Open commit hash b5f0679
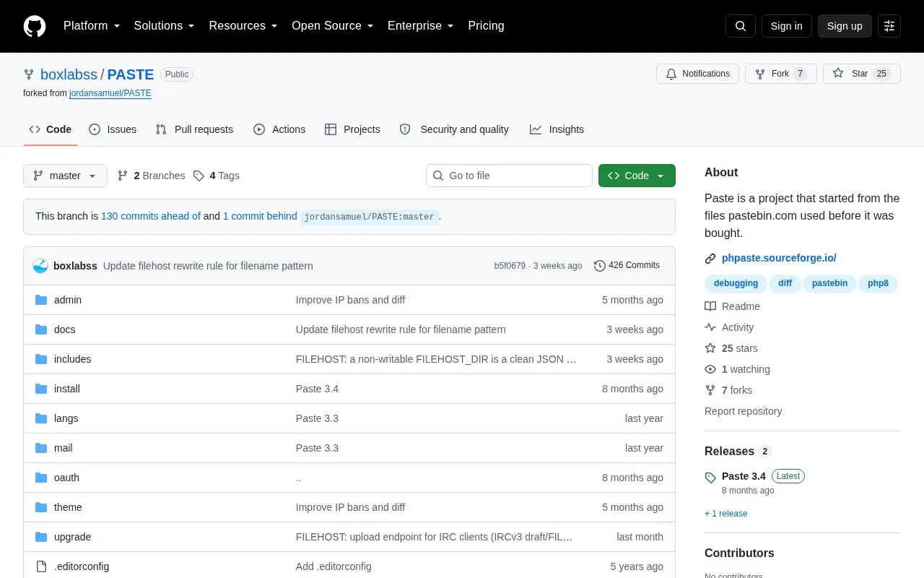 pos(510,266)
